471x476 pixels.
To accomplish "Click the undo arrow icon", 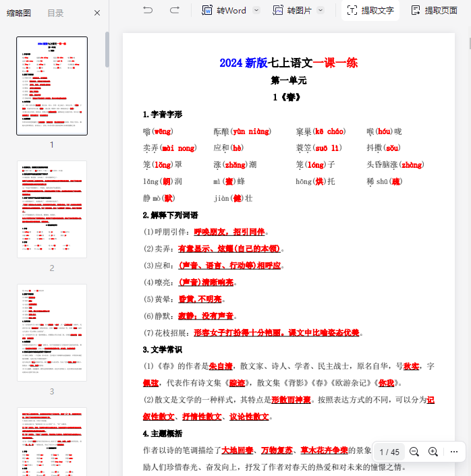I will (x=148, y=10).
